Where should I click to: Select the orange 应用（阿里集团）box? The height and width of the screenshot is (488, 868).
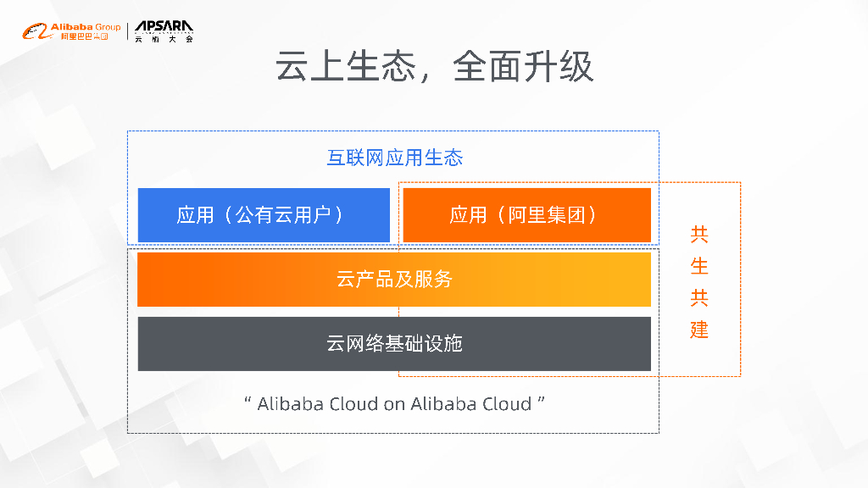pos(526,214)
